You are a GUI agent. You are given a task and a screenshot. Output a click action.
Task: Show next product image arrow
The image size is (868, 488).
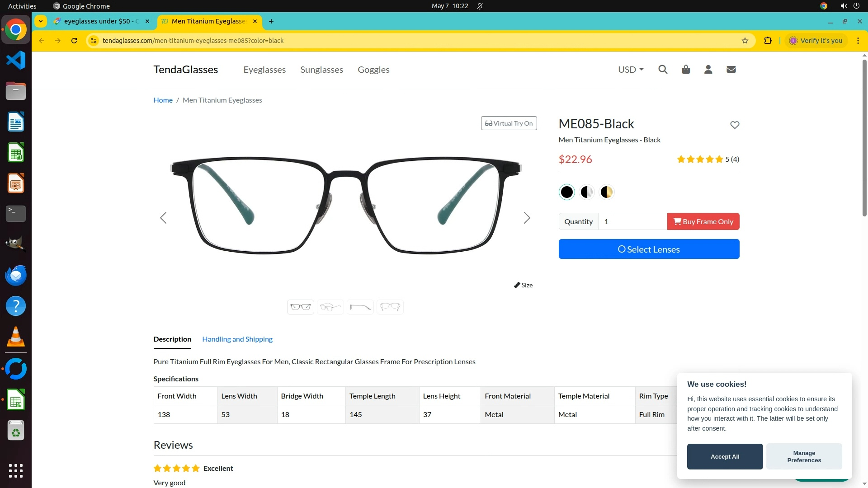click(527, 218)
